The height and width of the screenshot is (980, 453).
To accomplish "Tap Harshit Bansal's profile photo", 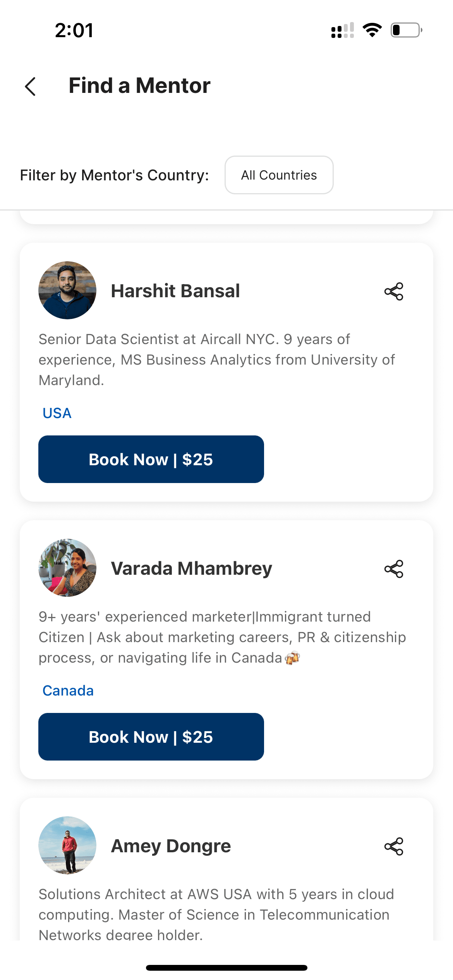I will pos(67,290).
